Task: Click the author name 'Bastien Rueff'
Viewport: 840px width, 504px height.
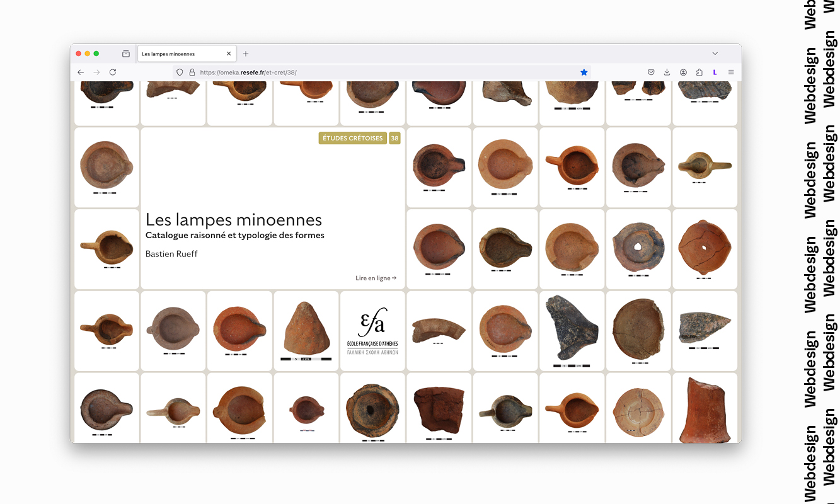Action: [x=171, y=254]
